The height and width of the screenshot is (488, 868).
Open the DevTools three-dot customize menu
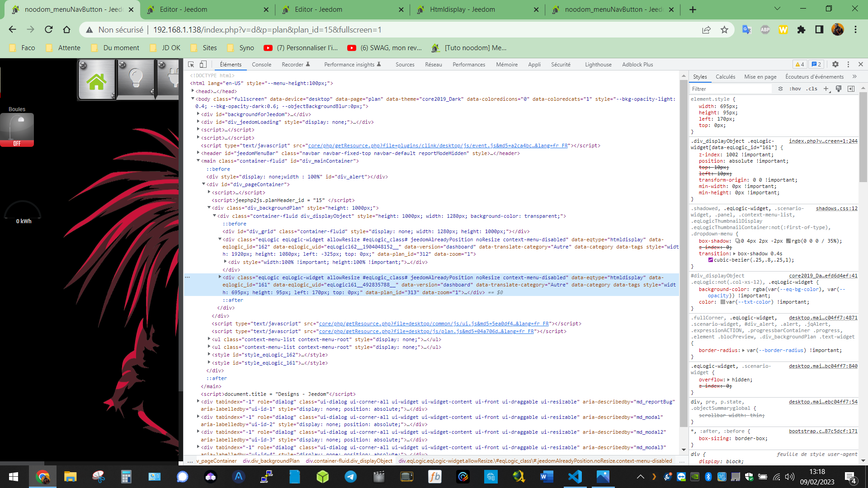[x=848, y=64]
